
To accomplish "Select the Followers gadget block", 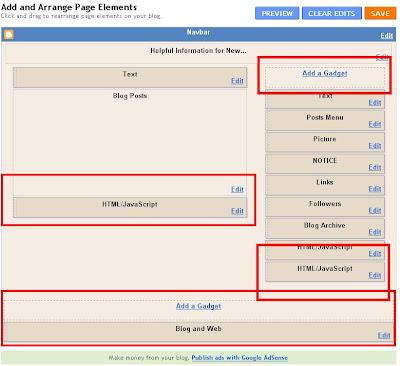I will [x=325, y=207].
